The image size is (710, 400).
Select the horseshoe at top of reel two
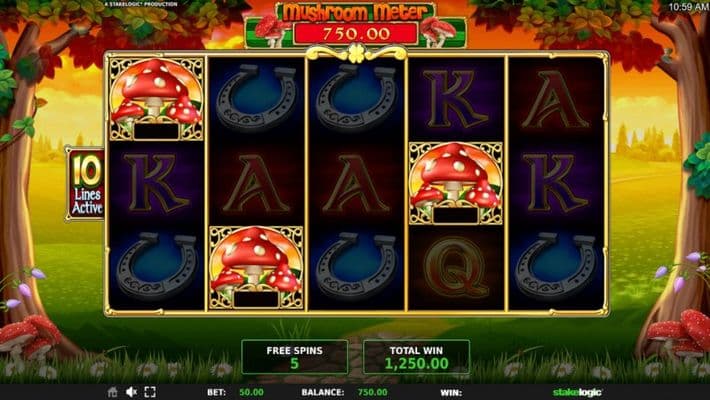coord(256,97)
